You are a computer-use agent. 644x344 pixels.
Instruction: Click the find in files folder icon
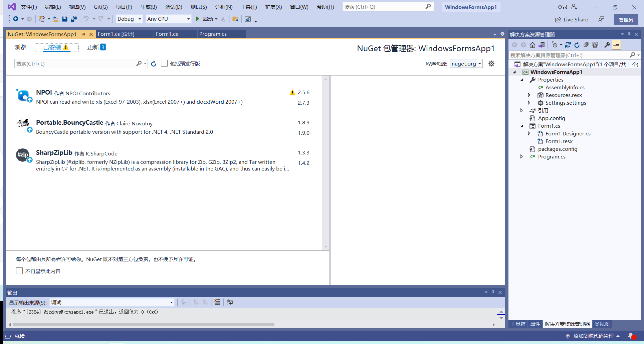(x=235, y=19)
